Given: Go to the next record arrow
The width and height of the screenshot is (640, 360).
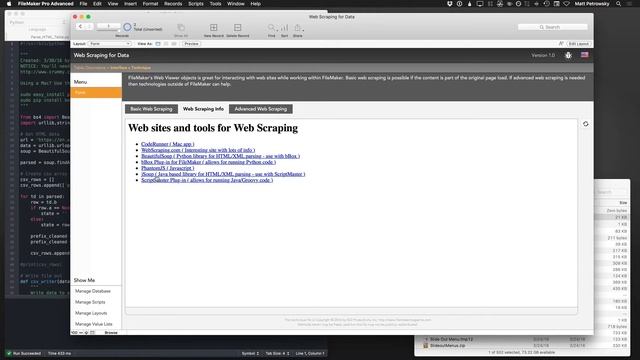Looking at the screenshot, I should coord(89,27).
